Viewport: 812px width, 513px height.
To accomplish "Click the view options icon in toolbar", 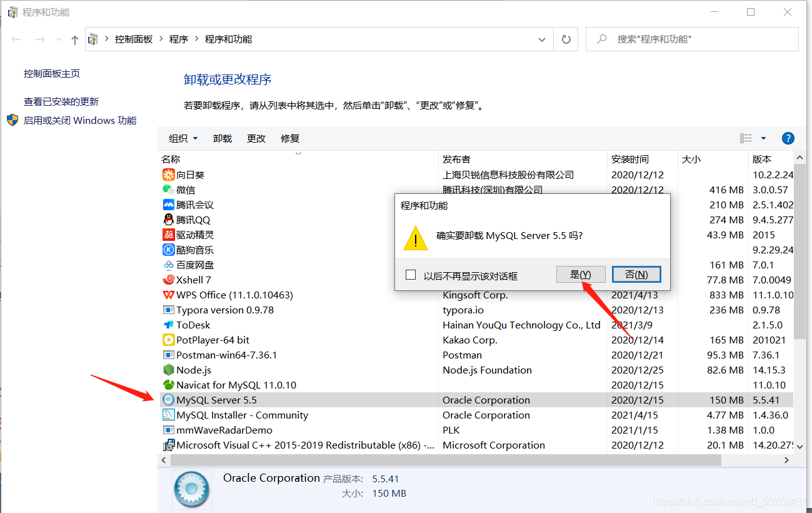I will 746,138.
